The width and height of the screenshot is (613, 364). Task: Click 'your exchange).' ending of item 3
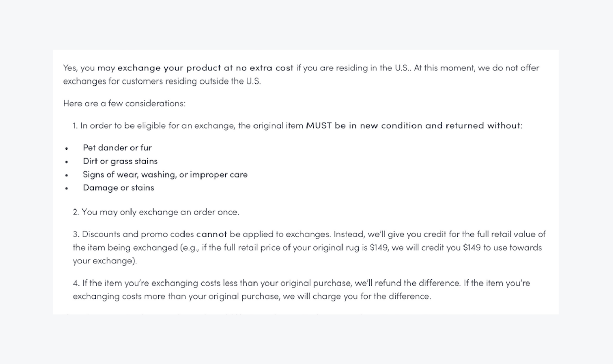[105, 261]
